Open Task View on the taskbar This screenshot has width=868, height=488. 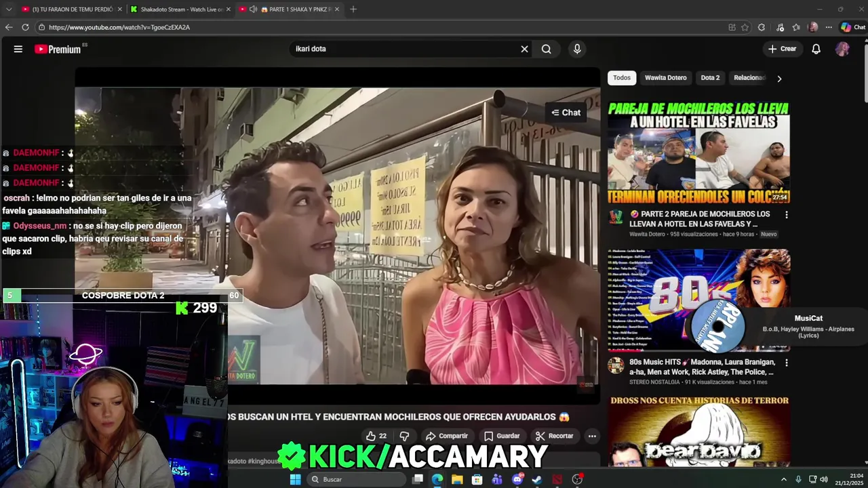tap(418, 479)
